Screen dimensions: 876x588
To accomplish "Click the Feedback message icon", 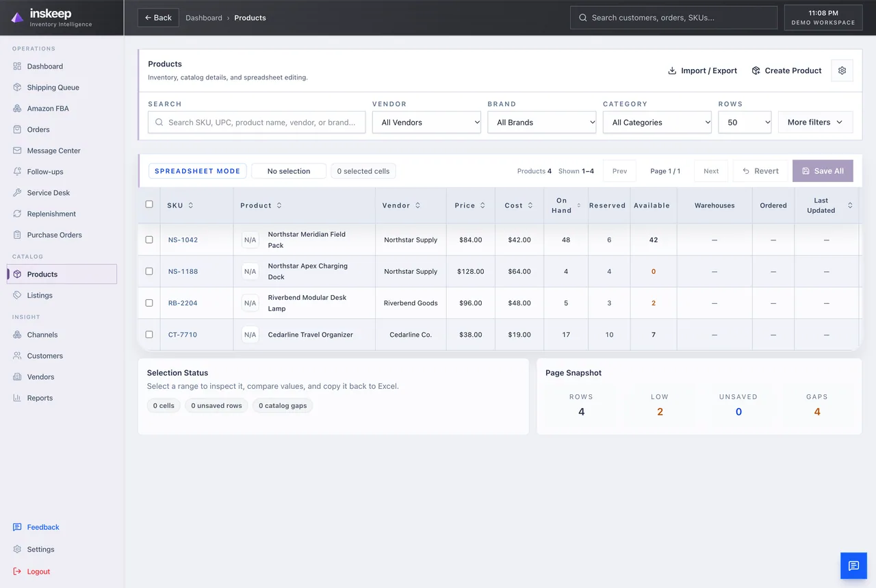I will [17, 527].
